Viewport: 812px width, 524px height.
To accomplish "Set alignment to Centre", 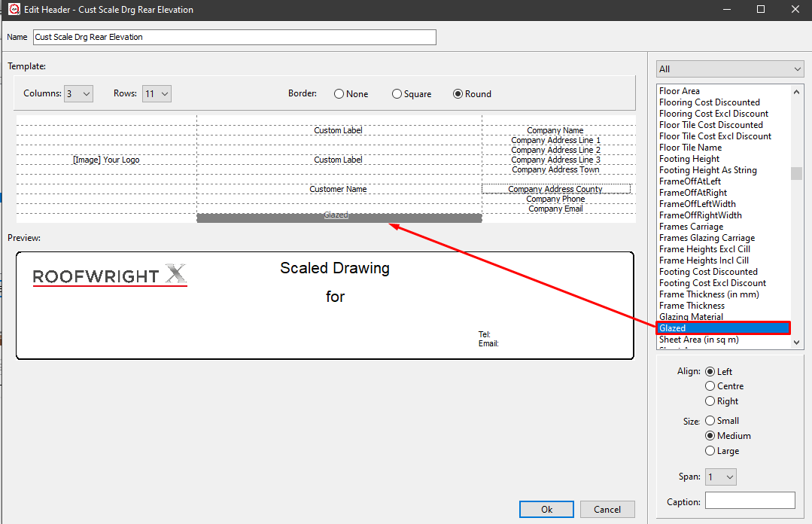I will pos(725,386).
